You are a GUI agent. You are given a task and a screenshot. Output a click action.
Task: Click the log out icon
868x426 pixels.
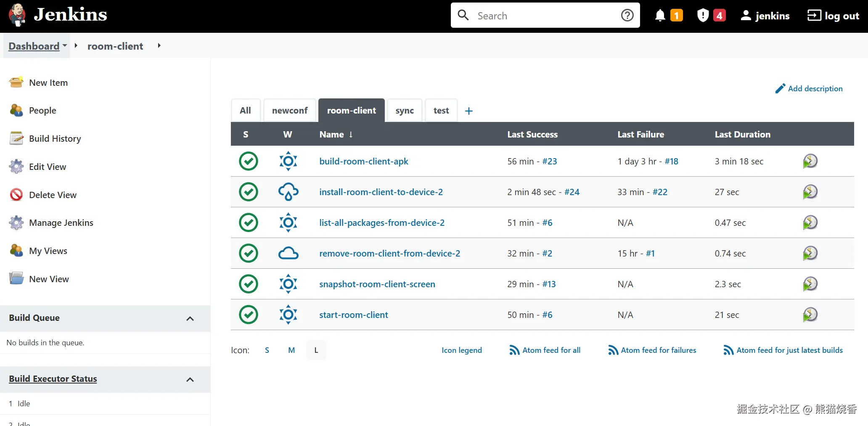[814, 16]
